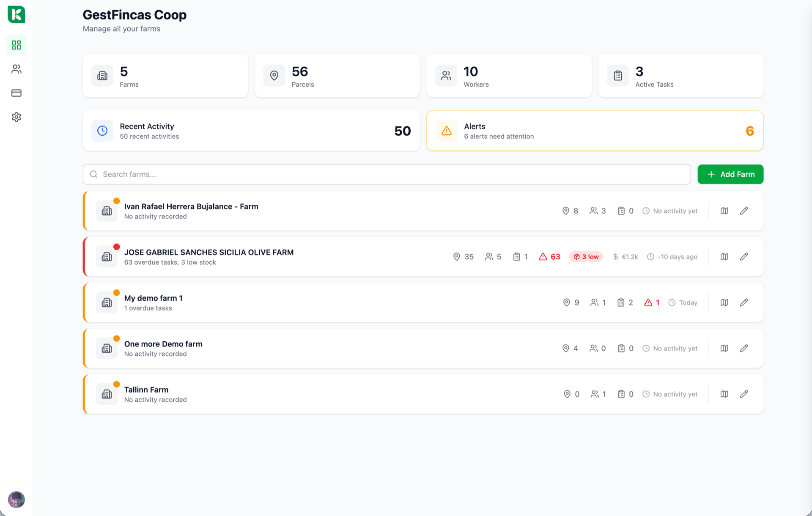Click the Add Farm button
This screenshot has height=516, width=812.
pos(730,174)
